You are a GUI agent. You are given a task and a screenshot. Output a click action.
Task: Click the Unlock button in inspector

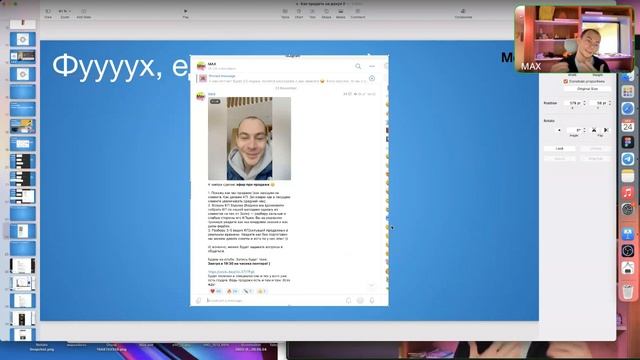(x=596, y=149)
